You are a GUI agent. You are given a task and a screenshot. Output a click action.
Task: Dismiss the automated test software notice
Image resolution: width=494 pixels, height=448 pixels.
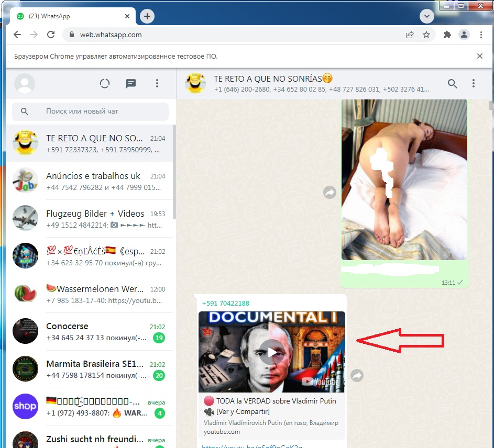tap(479, 56)
